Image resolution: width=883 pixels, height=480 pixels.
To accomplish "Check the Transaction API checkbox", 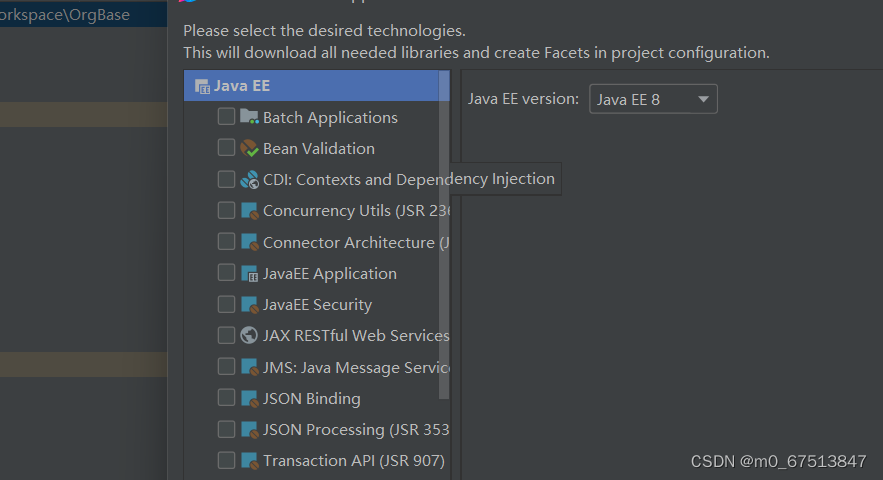I will (x=226, y=460).
